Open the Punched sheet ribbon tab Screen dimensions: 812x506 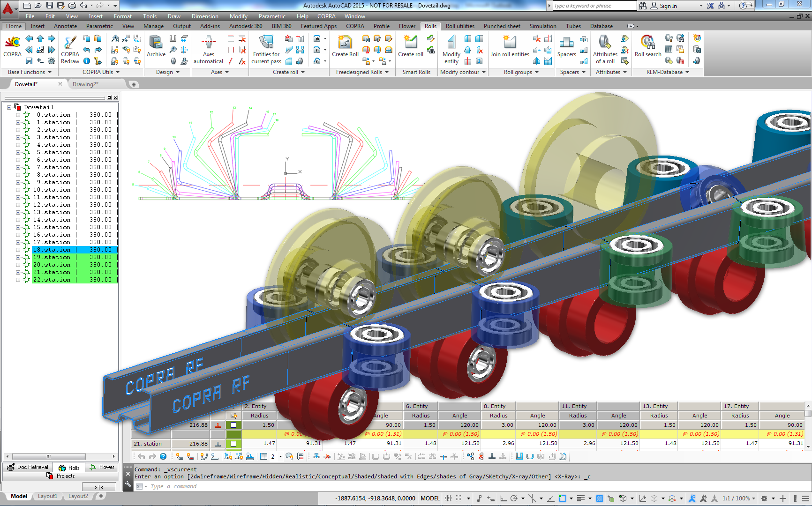click(x=502, y=26)
